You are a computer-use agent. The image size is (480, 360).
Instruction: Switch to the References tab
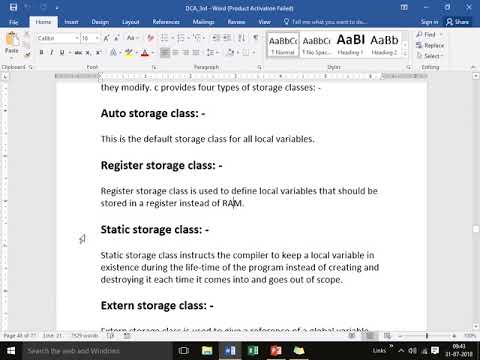pos(166,22)
